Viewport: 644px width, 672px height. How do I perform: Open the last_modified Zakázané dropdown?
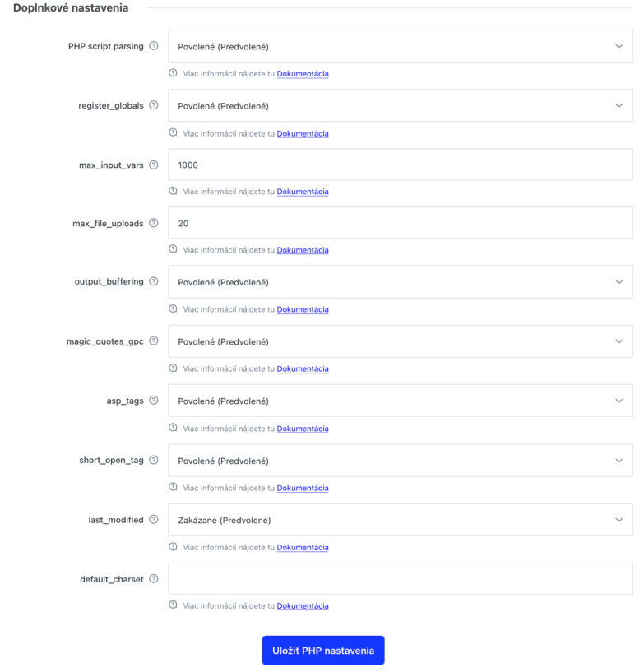tap(401, 520)
